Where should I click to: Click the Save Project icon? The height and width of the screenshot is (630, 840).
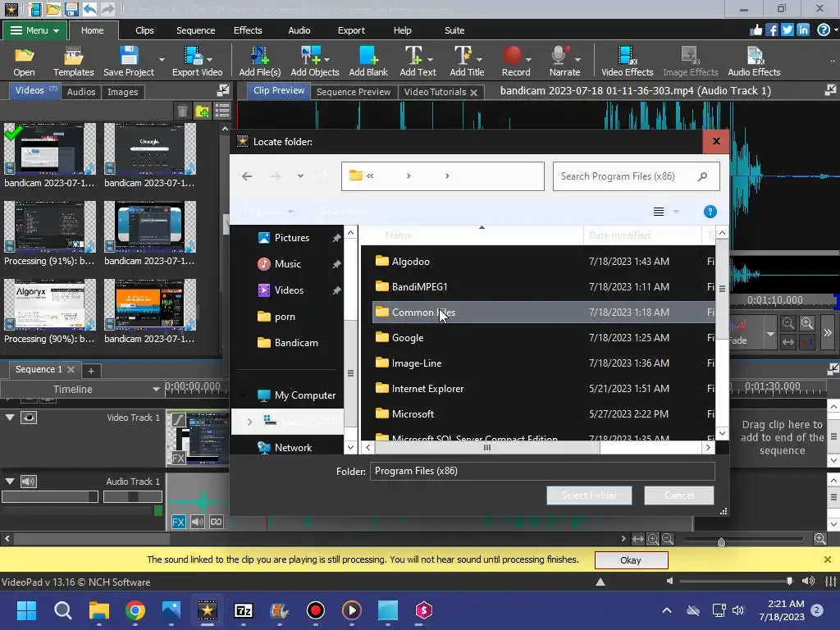tap(129, 61)
